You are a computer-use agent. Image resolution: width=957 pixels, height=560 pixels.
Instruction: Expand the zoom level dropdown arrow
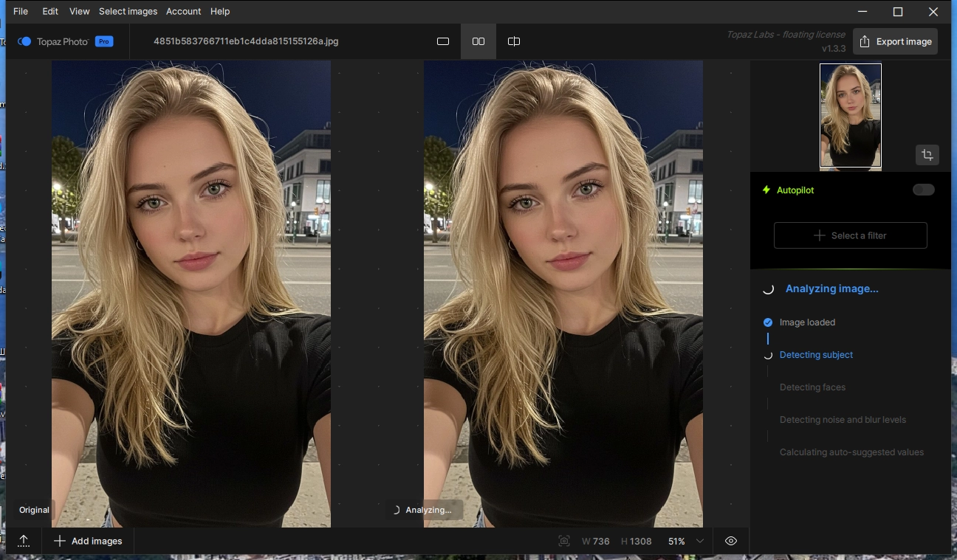[700, 541]
